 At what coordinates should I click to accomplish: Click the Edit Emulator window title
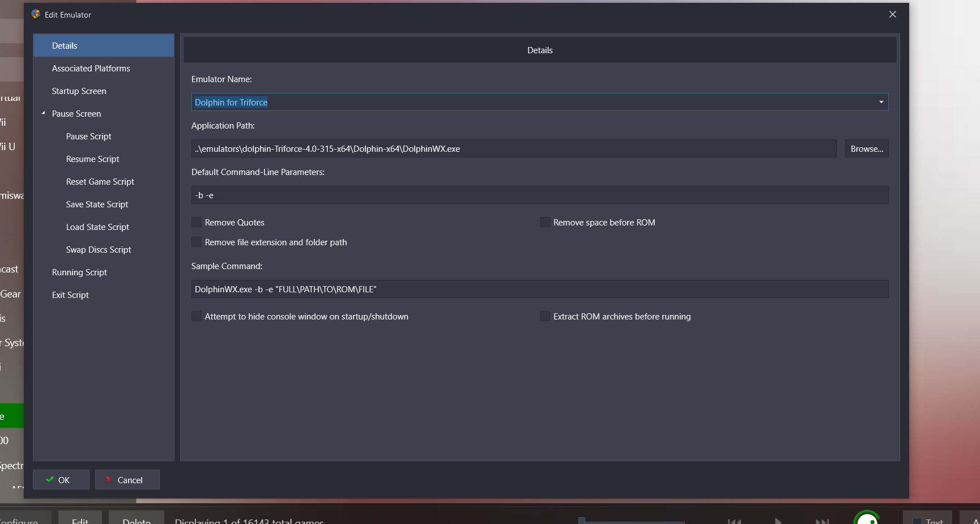pos(68,15)
